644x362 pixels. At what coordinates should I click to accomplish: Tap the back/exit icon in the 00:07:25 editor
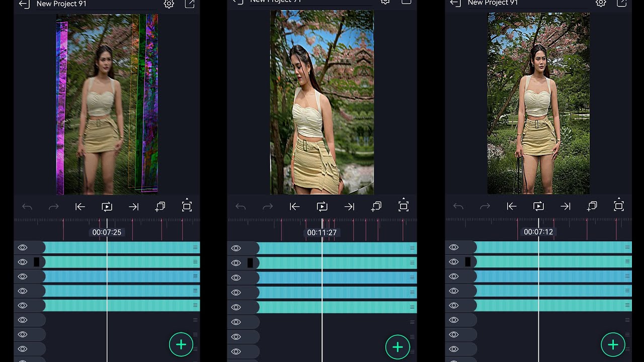pyautogui.click(x=24, y=4)
